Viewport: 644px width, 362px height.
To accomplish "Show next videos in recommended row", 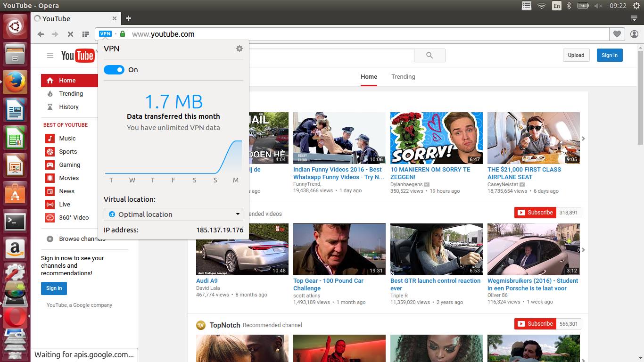I will click(583, 250).
